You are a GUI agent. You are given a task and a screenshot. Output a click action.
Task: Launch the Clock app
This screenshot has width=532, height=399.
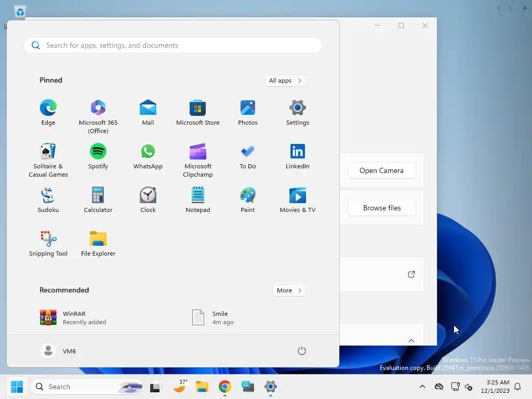[x=148, y=200]
